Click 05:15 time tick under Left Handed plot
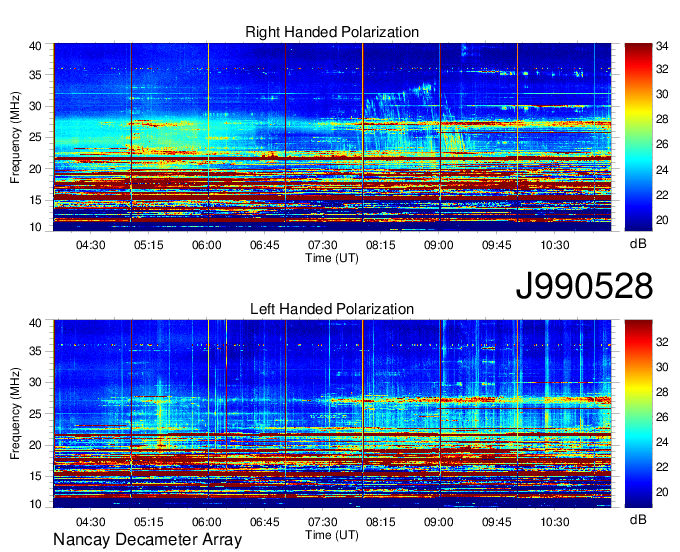Image resolution: width=680 pixels, height=552 pixels. [149, 522]
